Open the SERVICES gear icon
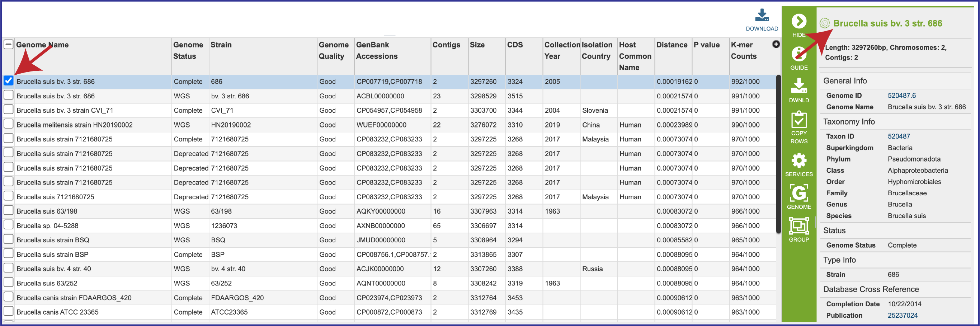The height and width of the screenshot is (326, 980). (x=798, y=160)
